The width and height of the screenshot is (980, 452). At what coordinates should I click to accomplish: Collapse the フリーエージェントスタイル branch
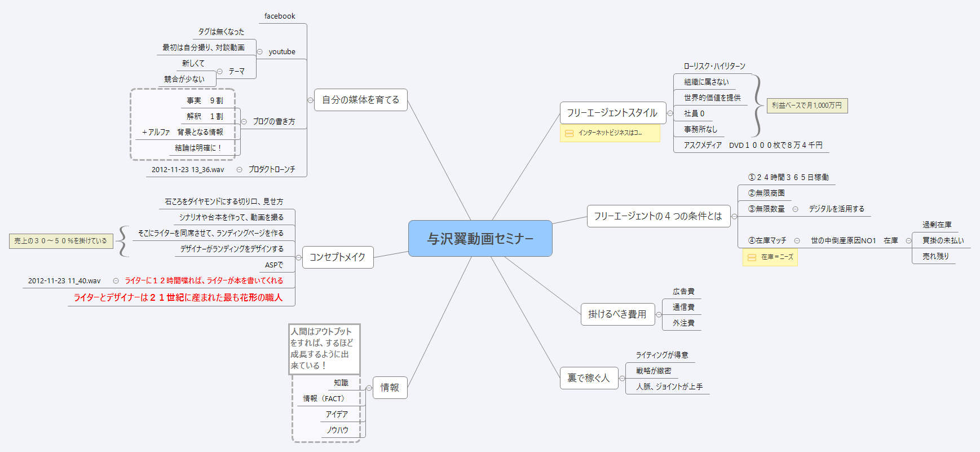[x=670, y=113]
